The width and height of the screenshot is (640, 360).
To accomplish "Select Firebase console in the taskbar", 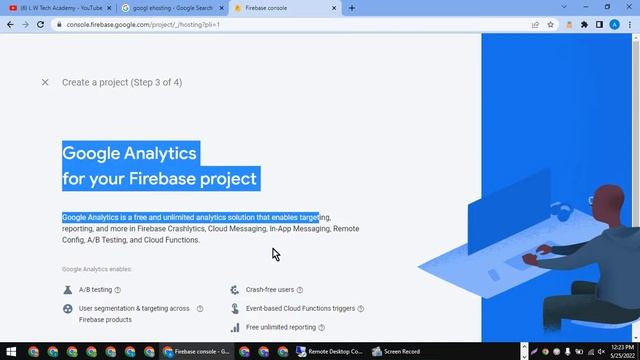I will click(x=197, y=351).
